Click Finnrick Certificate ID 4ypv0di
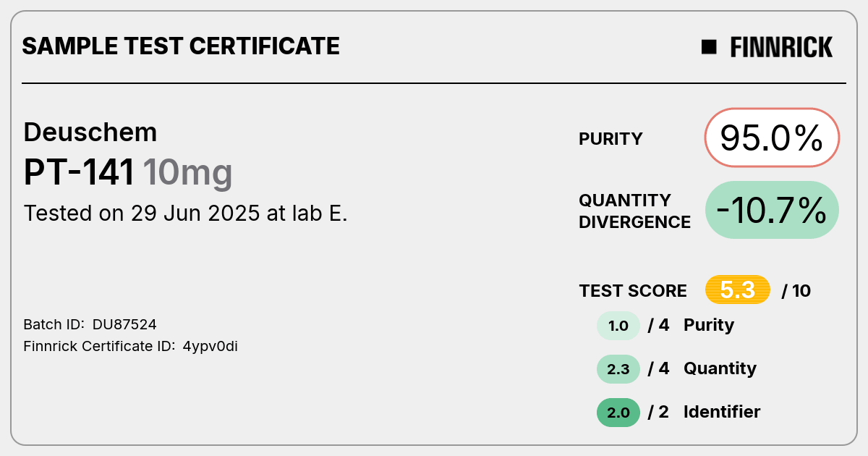This screenshot has height=456, width=868. (x=210, y=346)
